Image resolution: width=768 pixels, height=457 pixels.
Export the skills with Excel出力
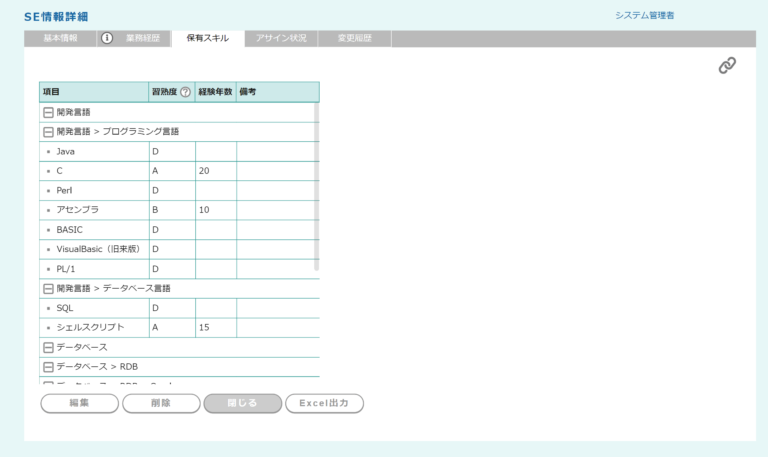tap(324, 403)
